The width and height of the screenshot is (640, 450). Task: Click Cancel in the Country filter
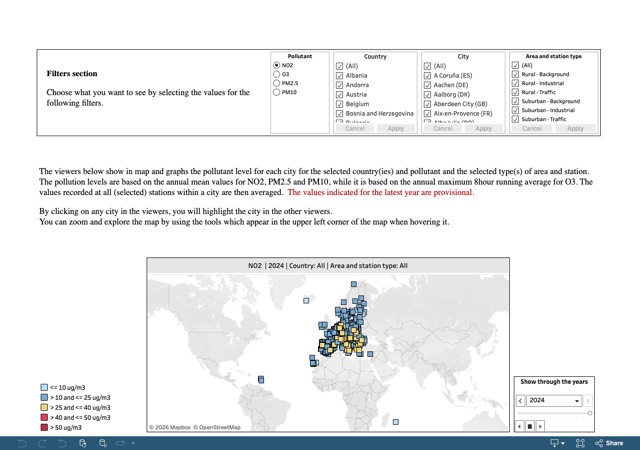355,128
